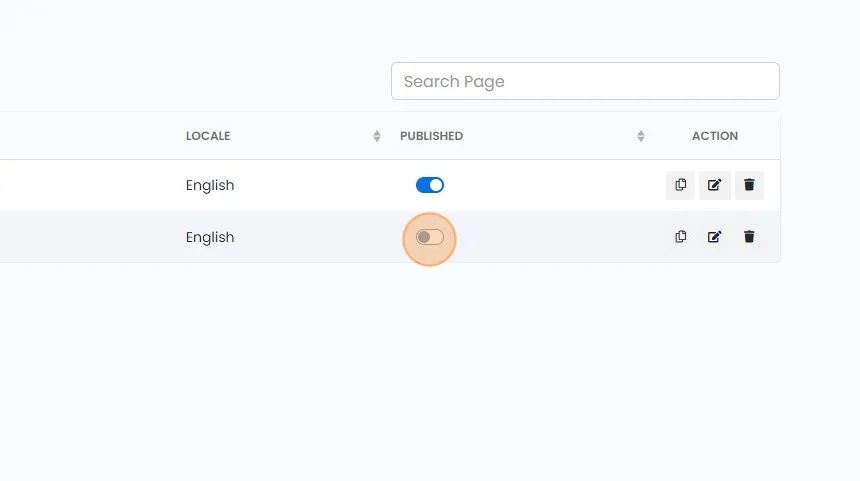Click the PUBLISHED column header label
The width and height of the screenshot is (860, 481).
[431, 136]
